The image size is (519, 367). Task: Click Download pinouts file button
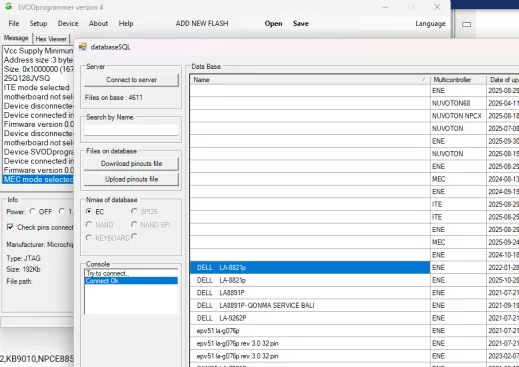coord(131,164)
